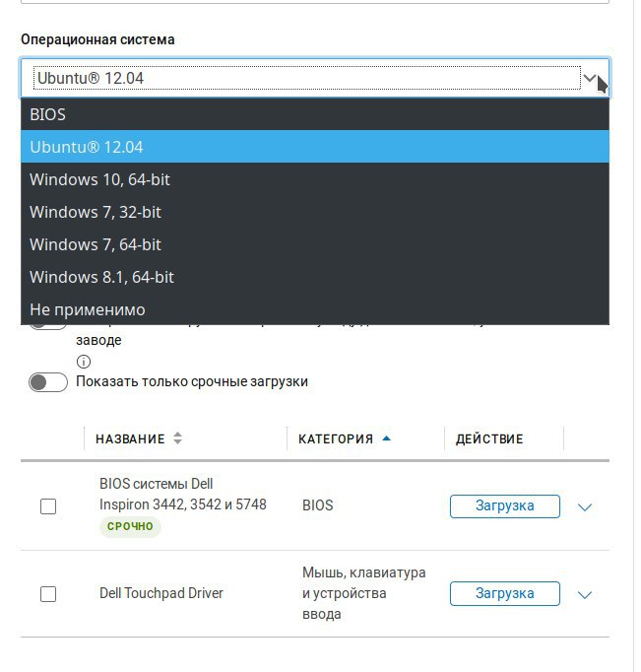The height and width of the screenshot is (672, 641).
Task: Click Загрузка button for BIOS row
Action: pos(505,506)
